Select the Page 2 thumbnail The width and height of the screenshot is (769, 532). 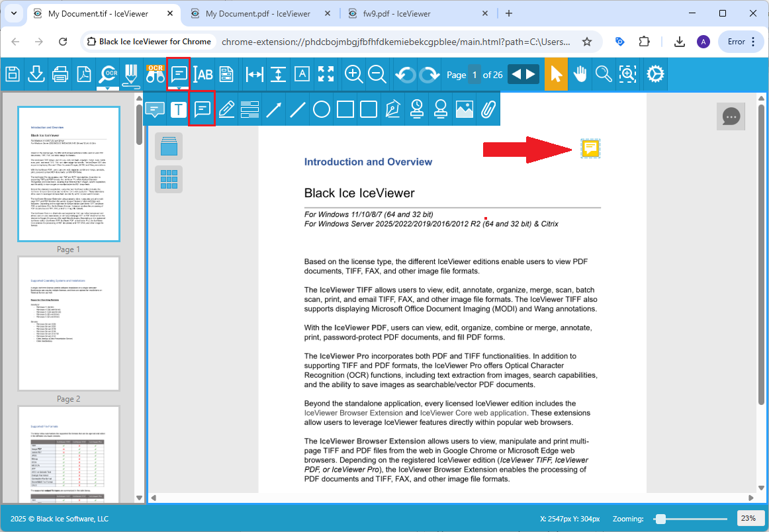tap(69, 324)
